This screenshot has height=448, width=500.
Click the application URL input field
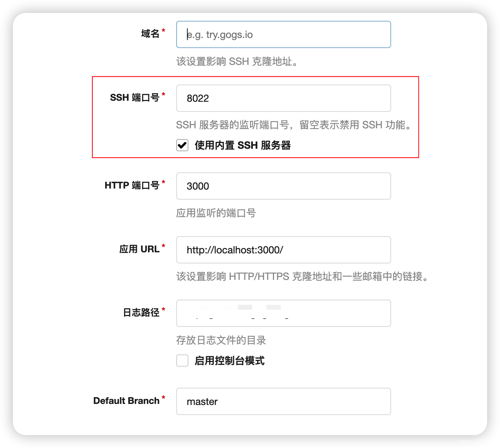tap(283, 250)
